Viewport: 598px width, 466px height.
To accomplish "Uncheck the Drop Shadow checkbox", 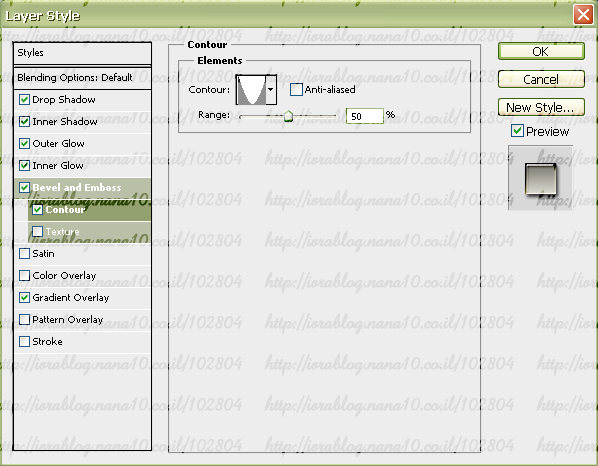I will coord(24,100).
